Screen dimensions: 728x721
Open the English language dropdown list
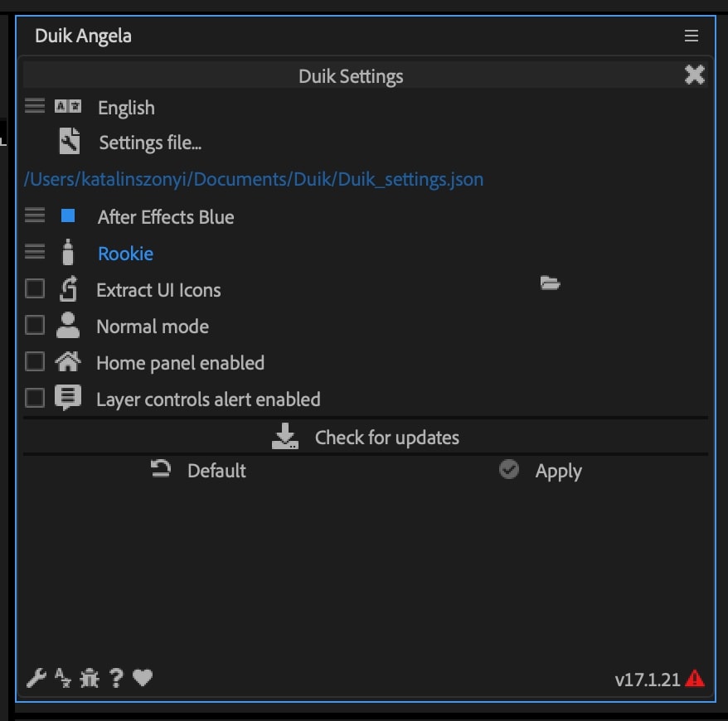[35, 106]
